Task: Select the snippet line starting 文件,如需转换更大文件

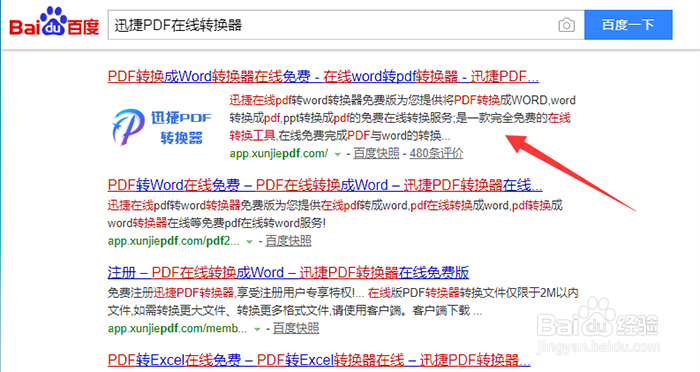Action: 295,310
